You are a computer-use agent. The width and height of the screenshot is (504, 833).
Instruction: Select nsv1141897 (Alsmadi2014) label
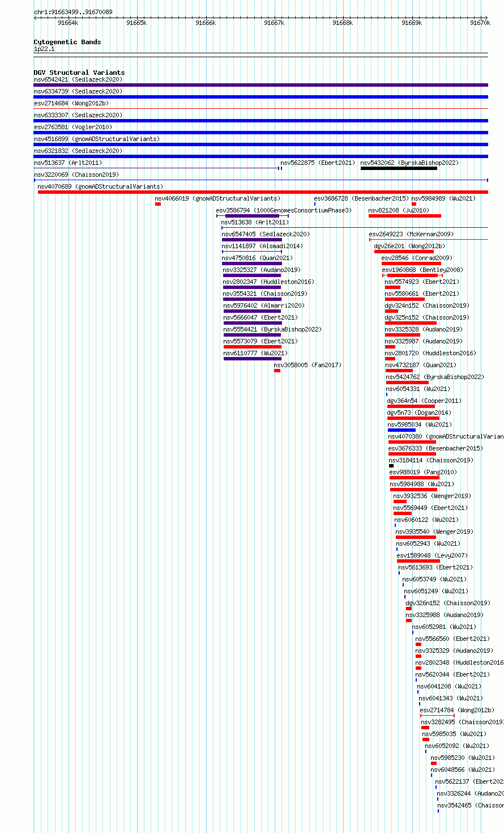[x=262, y=246]
